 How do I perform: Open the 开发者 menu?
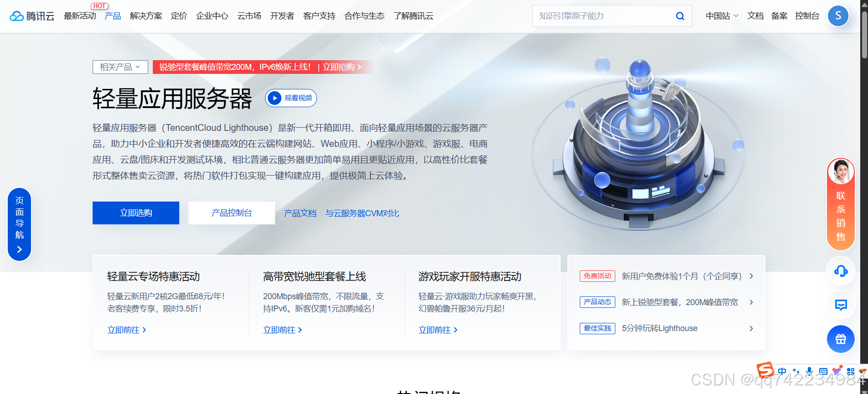point(282,16)
